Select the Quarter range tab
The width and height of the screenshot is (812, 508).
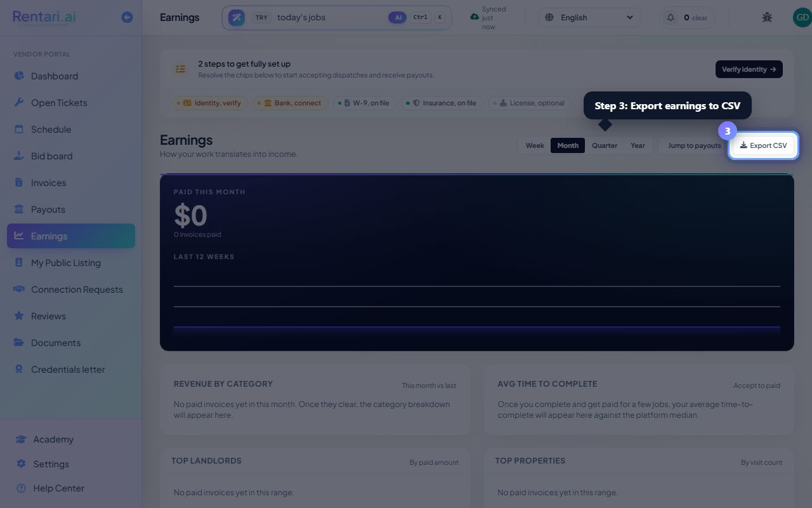click(x=605, y=145)
